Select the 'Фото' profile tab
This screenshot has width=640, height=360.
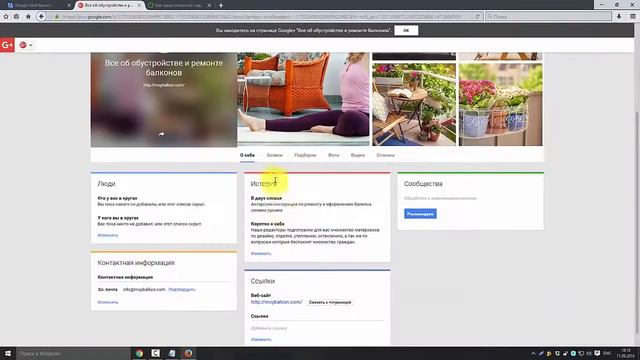coord(333,155)
